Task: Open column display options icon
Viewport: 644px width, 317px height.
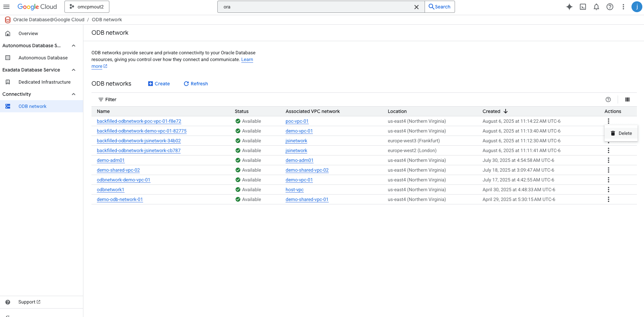Action: pos(627,99)
